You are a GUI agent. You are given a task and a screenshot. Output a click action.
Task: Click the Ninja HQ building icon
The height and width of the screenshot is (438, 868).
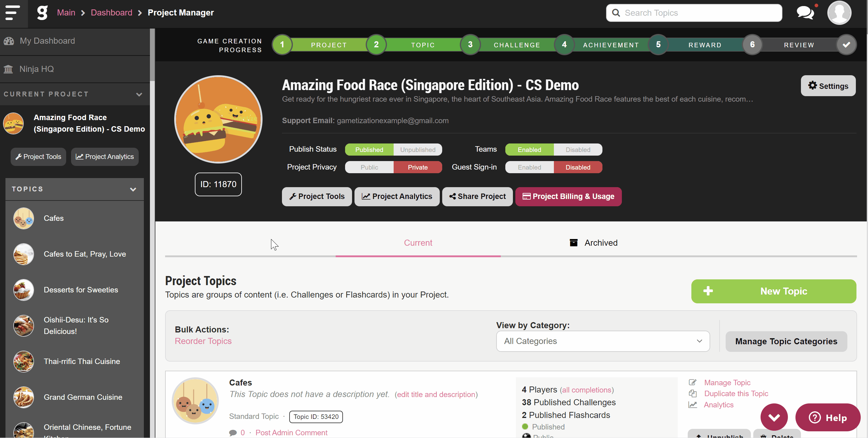(x=8, y=69)
